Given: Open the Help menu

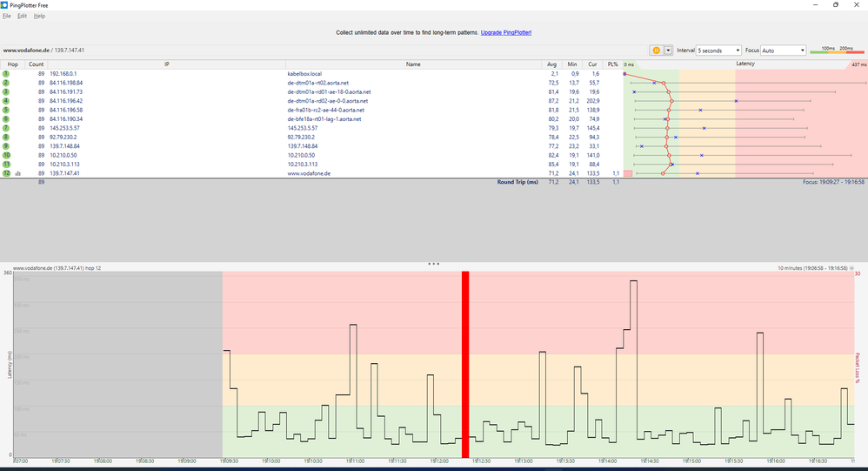Looking at the screenshot, I should pyautogui.click(x=39, y=16).
